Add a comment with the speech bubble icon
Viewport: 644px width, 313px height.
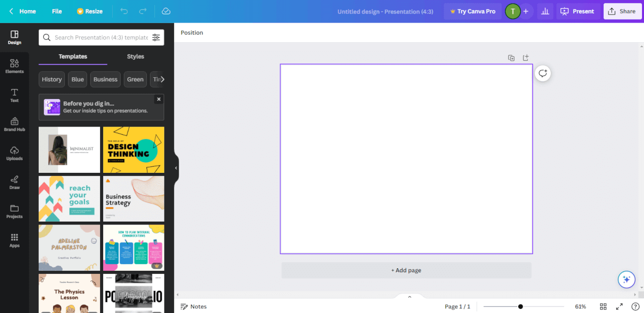click(543, 73)
